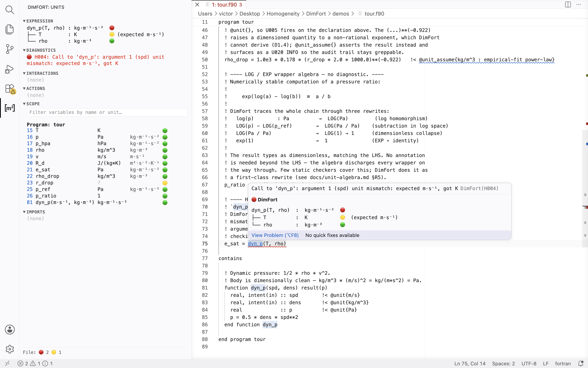Click Program: tour header in scope

coord(46,125)
